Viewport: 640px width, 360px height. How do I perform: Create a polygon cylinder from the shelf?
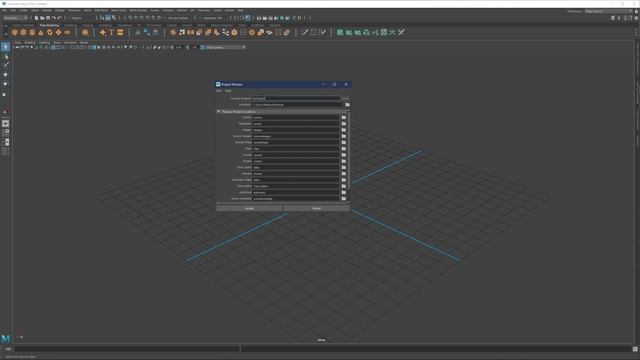[x=32, y=32]
